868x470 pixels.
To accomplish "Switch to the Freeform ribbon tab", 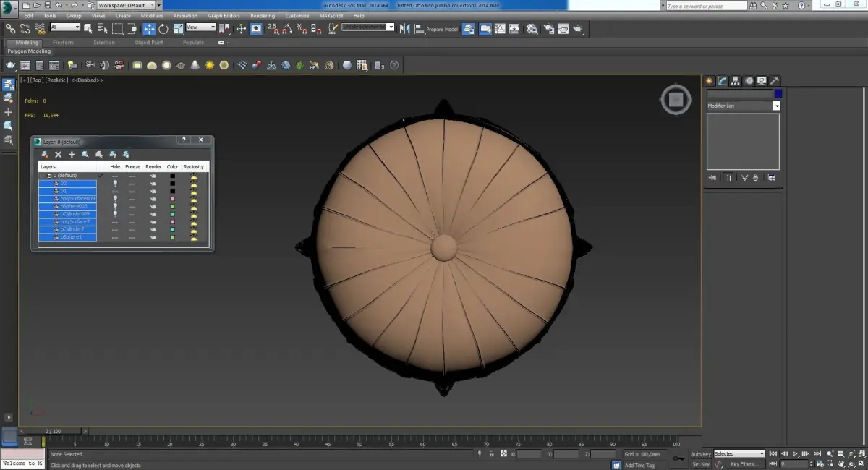I will click(63, 43).
